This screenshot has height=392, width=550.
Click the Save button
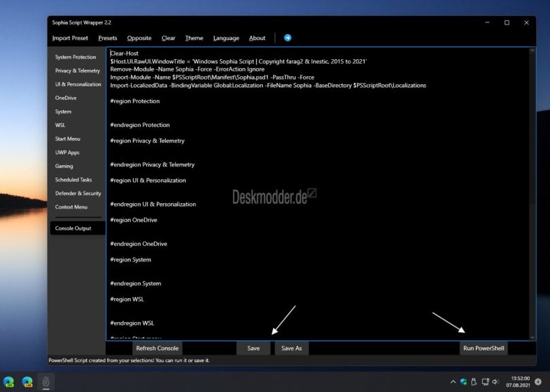[253, 348]
